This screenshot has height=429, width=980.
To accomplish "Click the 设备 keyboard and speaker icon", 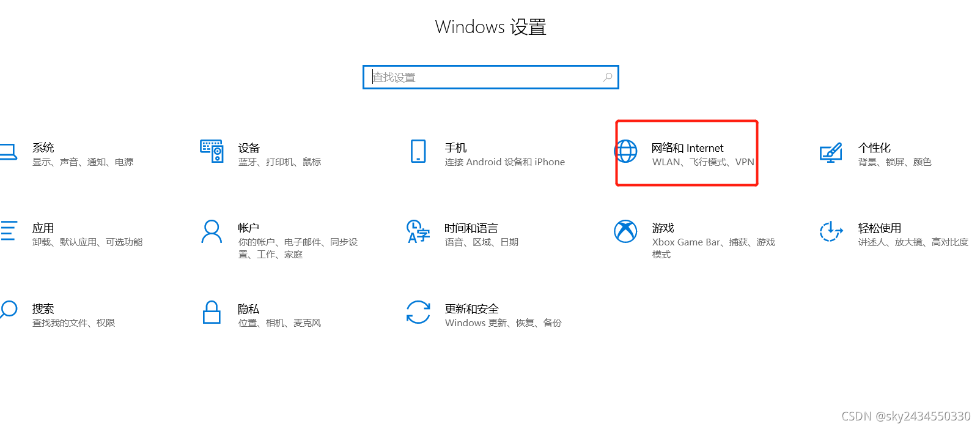I will [x=212, y=151].
